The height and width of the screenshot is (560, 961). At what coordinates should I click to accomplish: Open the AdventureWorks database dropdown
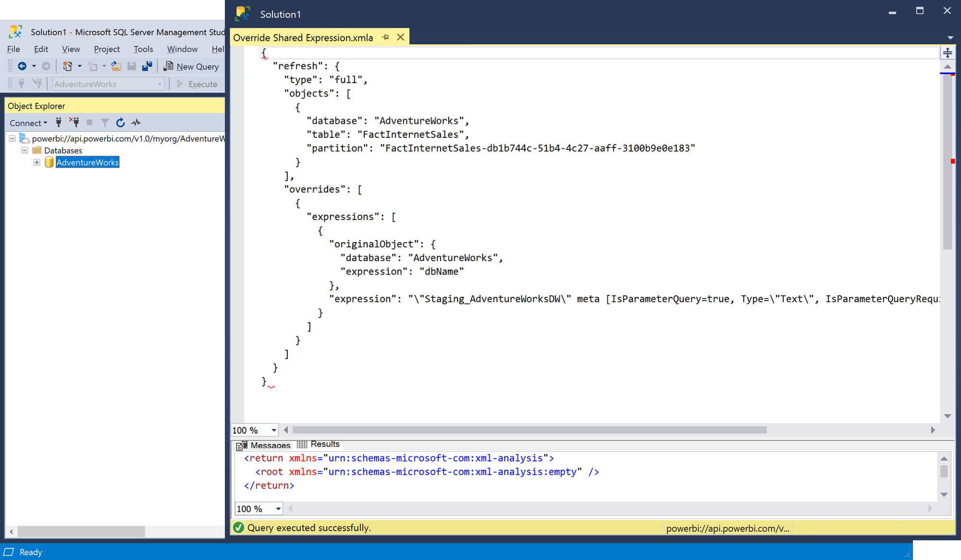pyautogui.click(x=160, y=84)
